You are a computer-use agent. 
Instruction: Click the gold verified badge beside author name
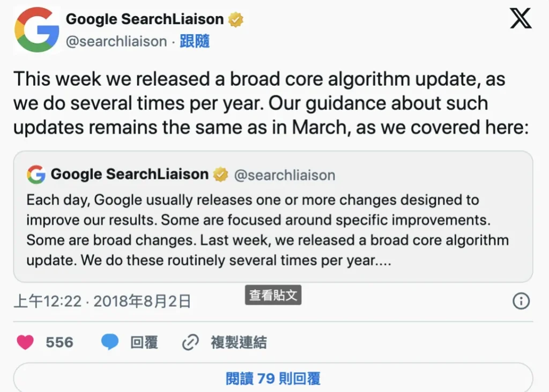click(236, 20)
